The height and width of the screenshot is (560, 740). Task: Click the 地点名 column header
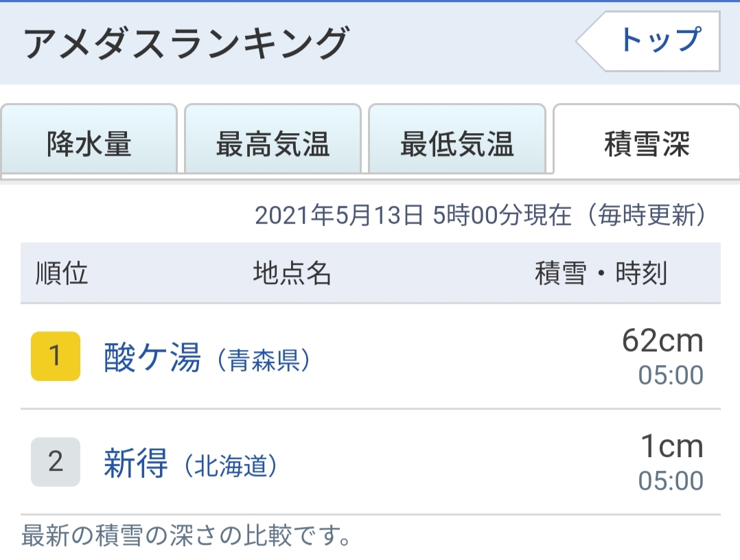292,273
